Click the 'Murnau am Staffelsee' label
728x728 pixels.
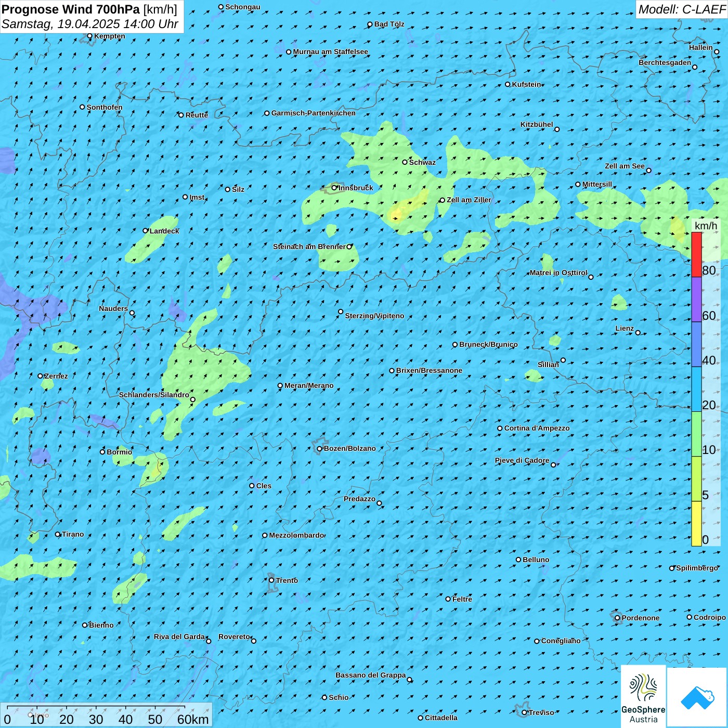pos(331,51)
